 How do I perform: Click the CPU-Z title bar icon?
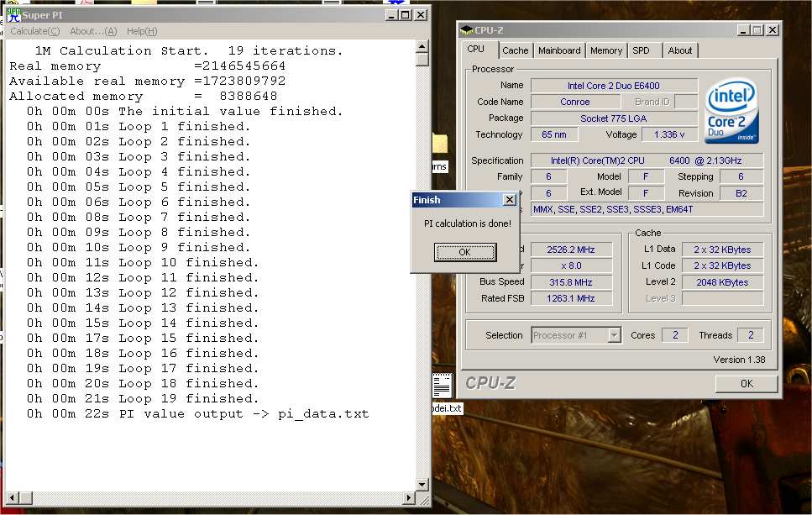point(467,30)
